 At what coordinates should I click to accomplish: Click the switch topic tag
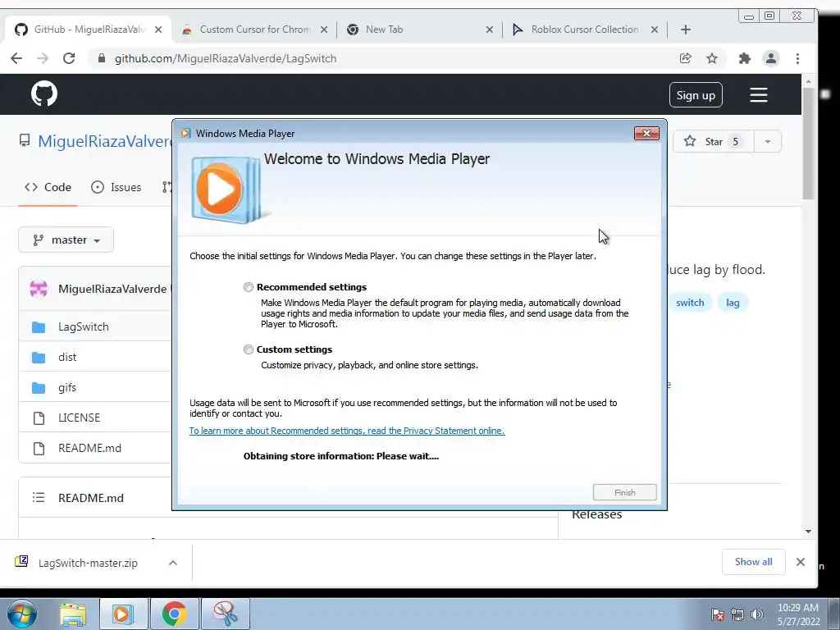(x=689, y=303)
